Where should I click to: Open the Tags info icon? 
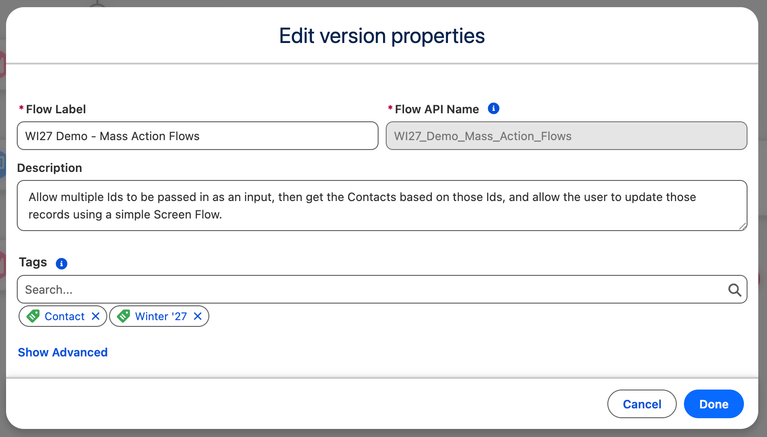61,263
